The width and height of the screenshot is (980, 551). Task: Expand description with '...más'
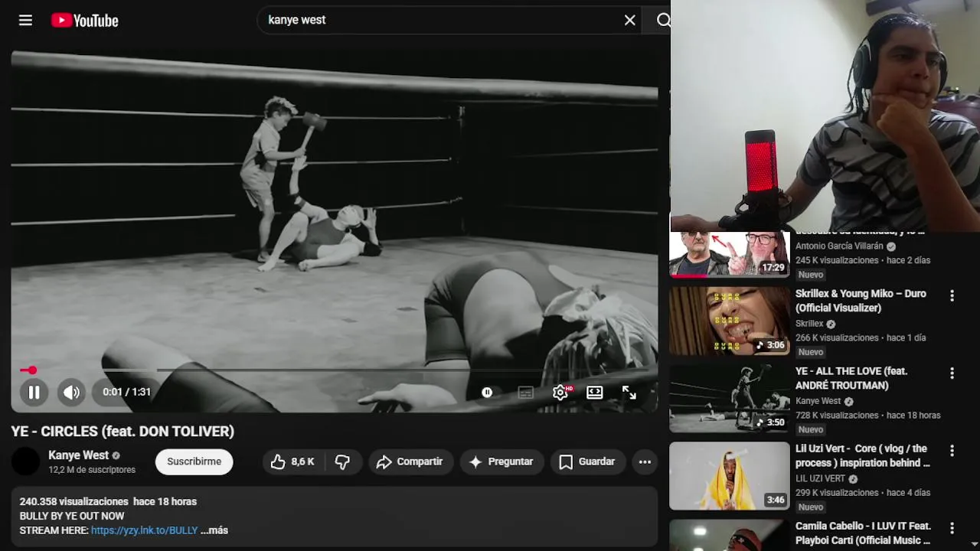(x=214, y=530)
